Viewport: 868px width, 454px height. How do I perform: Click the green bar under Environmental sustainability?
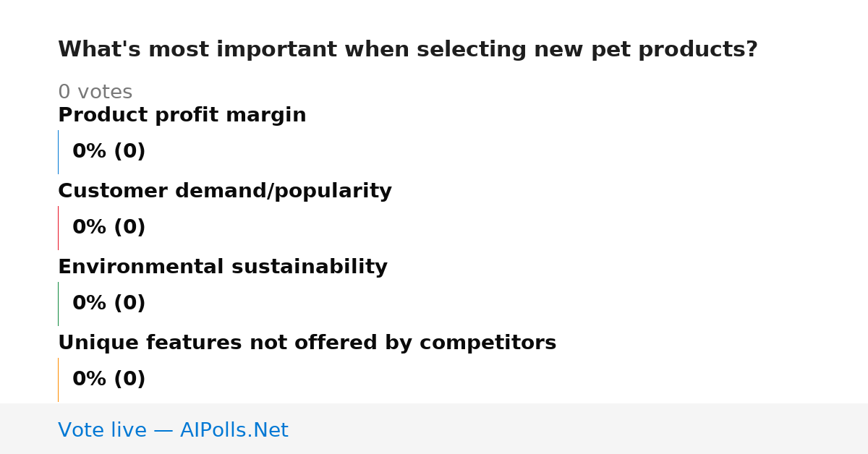(58, 304)
